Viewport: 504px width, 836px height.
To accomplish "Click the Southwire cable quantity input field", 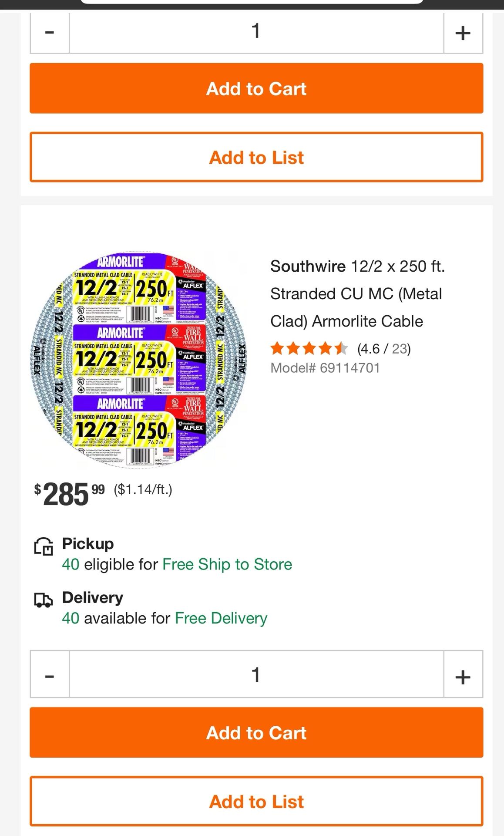I will (256, 674).
